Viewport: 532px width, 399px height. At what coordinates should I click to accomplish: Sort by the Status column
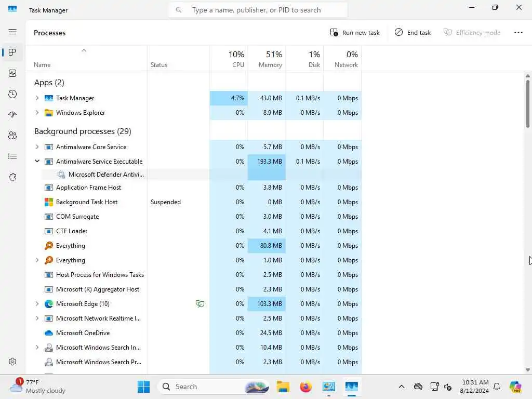[x=179, y=58]
